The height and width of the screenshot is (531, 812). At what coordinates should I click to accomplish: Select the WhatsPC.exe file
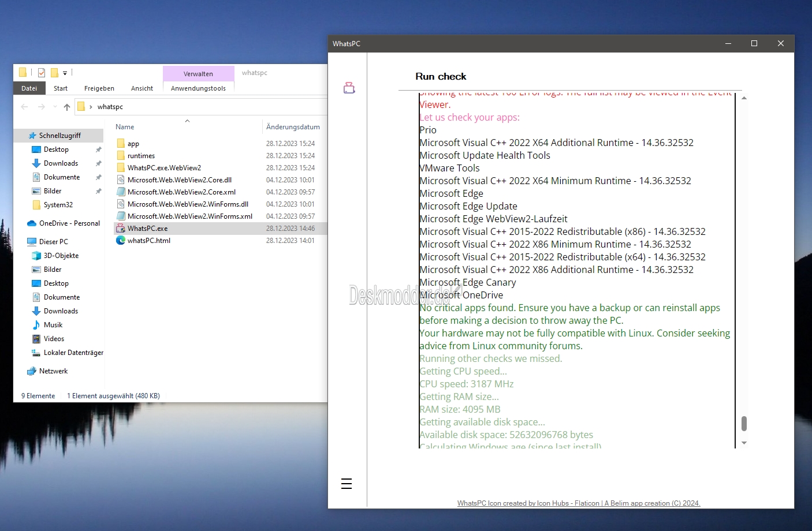click(148, 229)
